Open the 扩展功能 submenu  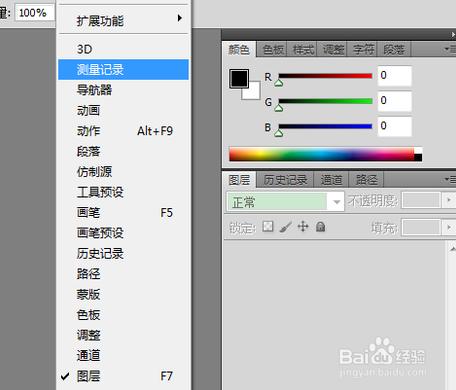pyautogui.click(x=123, y=20)
